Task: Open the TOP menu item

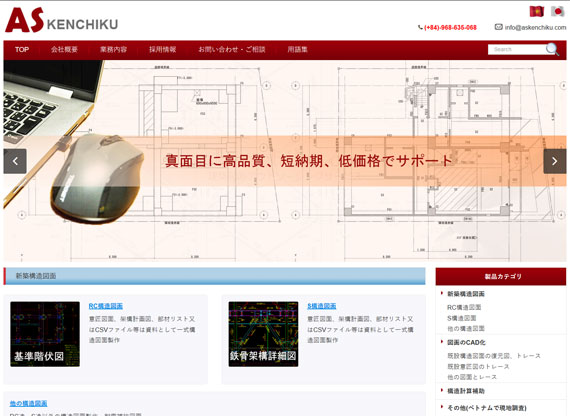Action: click(22, 49)
